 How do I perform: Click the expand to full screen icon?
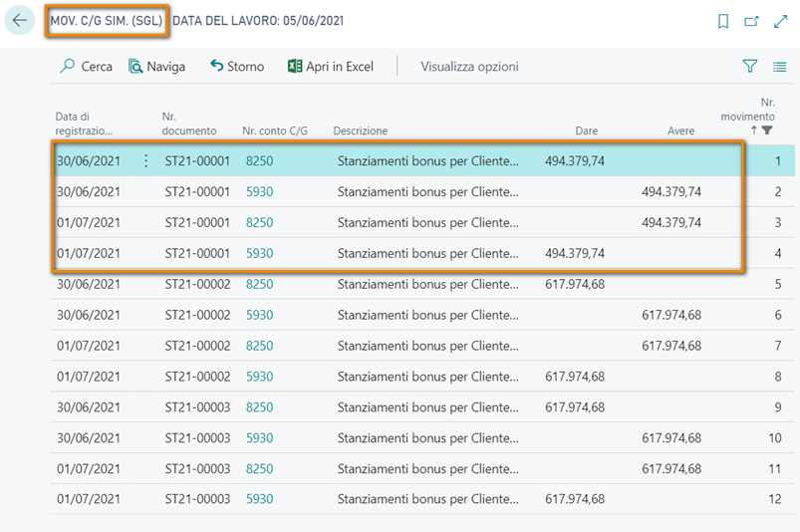(x=780, y=21)
